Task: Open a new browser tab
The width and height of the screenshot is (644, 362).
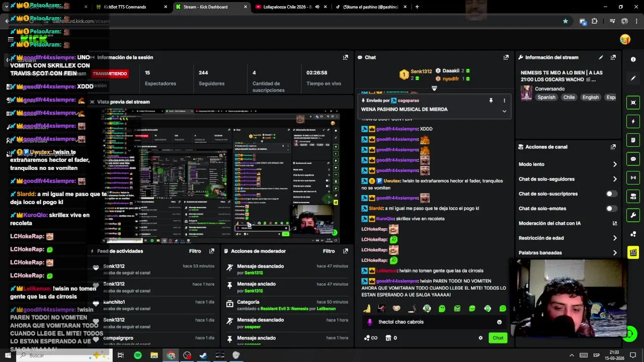Action: (x=417, y=7)
